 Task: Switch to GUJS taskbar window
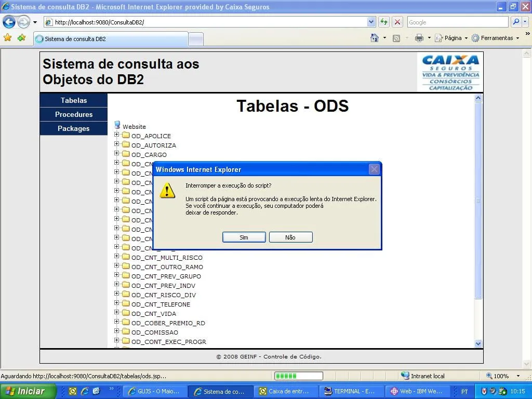(x=154, y=391)
